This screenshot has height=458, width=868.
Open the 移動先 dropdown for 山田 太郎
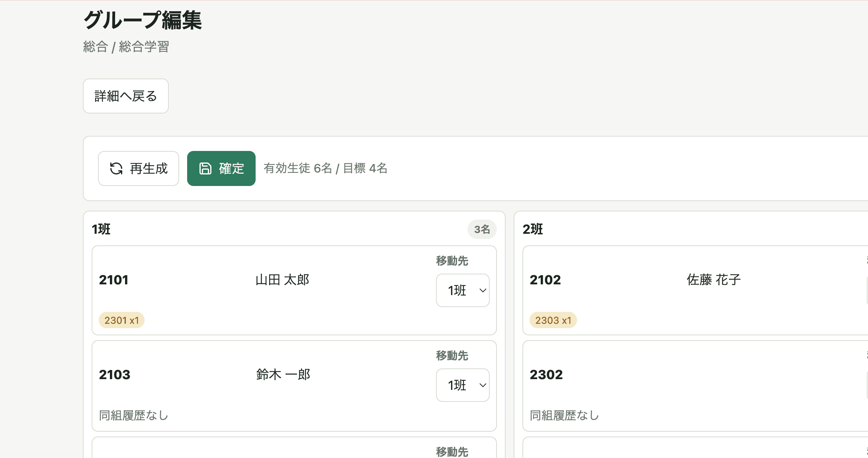coord(463,290)
